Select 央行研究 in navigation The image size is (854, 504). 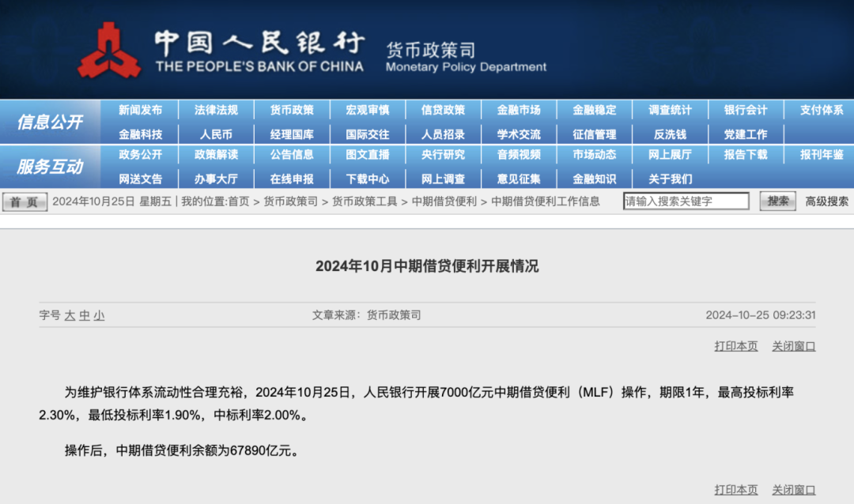(444, 155)
